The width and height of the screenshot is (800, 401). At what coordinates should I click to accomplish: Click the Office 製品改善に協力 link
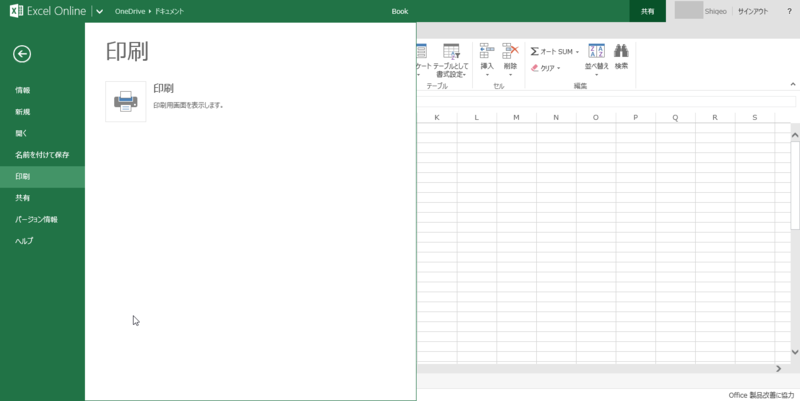761,395
